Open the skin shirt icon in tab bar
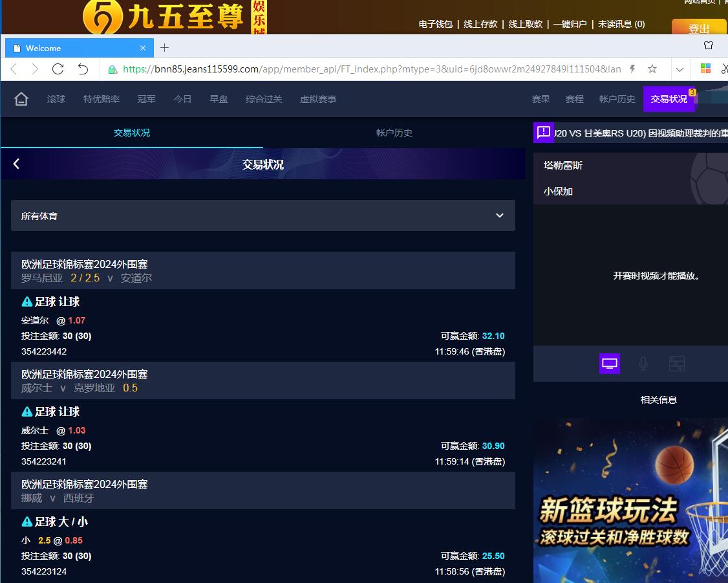This screenshot has width=728, height=583. point(709,45)
